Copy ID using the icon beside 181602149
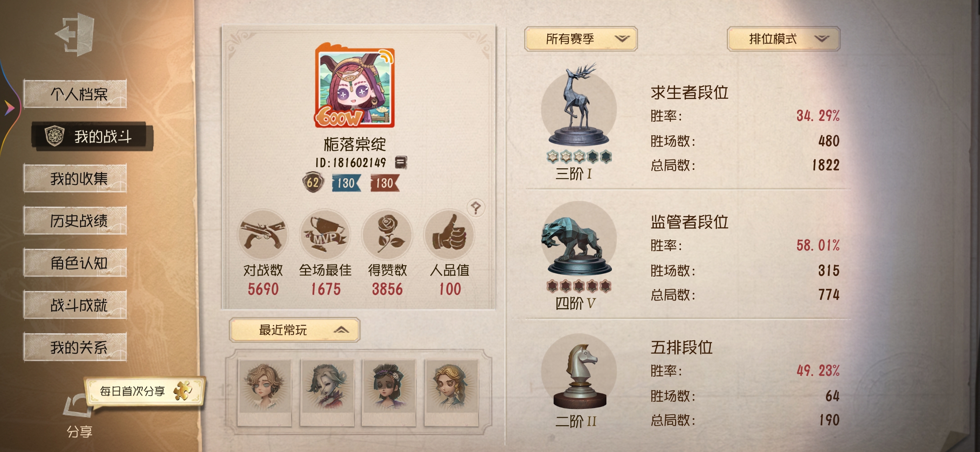The image size is (980, 452). [x=401, y=162]
